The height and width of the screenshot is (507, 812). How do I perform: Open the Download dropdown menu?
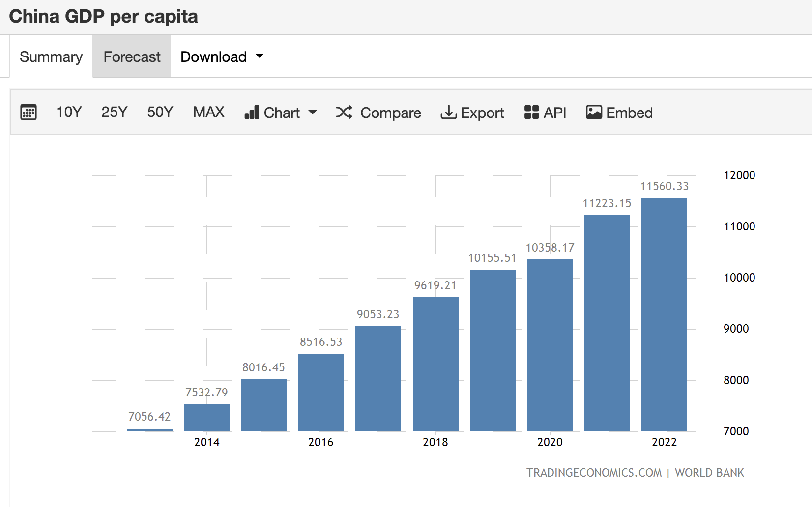click(222, 57)
